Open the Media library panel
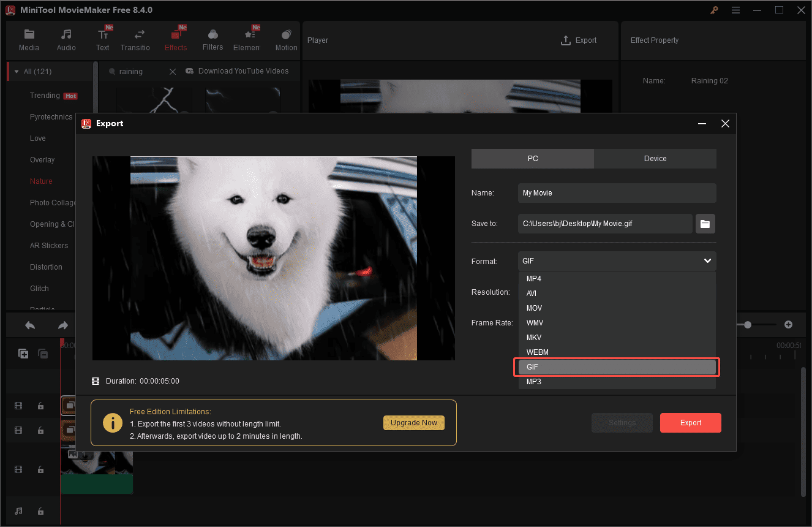The height and width of the screenshot is (527, 812). coord(29,39)
